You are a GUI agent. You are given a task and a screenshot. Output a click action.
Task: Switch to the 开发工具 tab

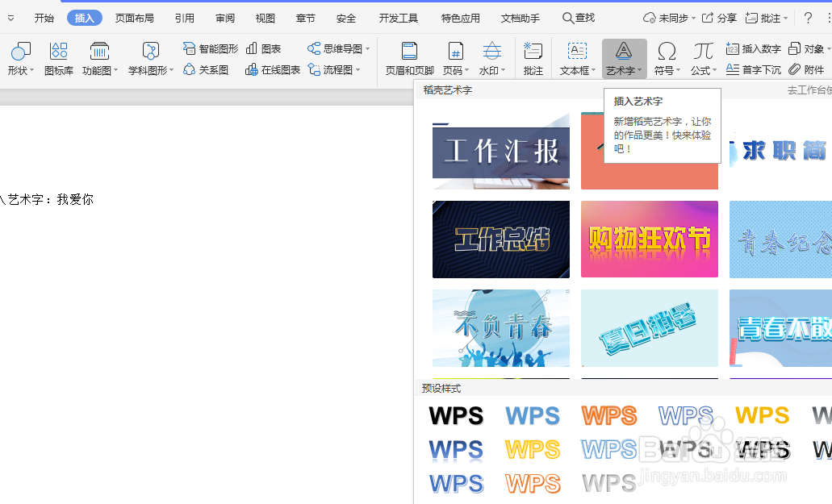(x=399, y=18)
